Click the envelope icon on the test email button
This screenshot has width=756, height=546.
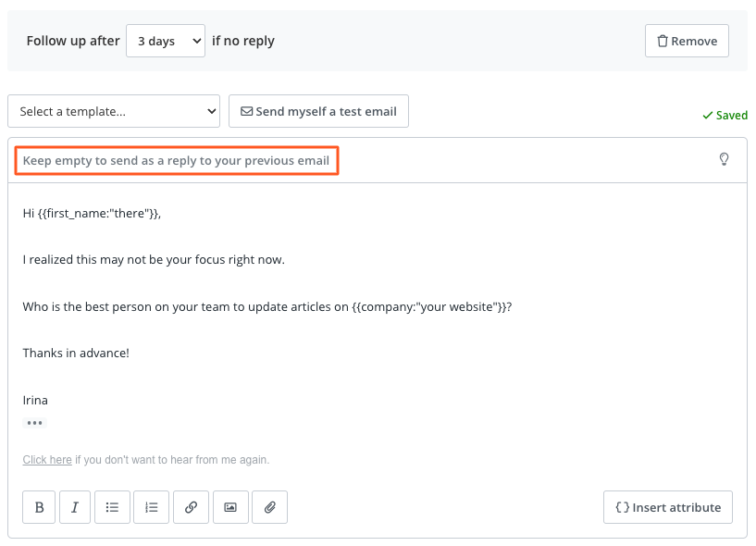tap(246, 111)
